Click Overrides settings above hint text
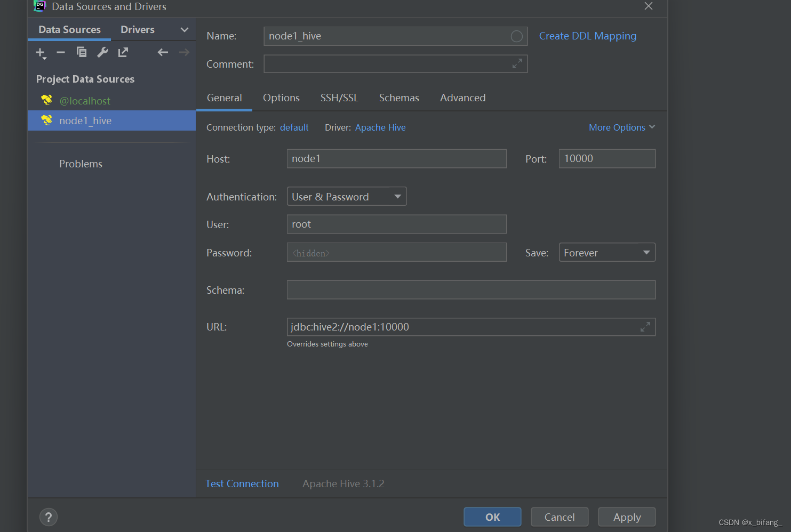 point(327,344)
